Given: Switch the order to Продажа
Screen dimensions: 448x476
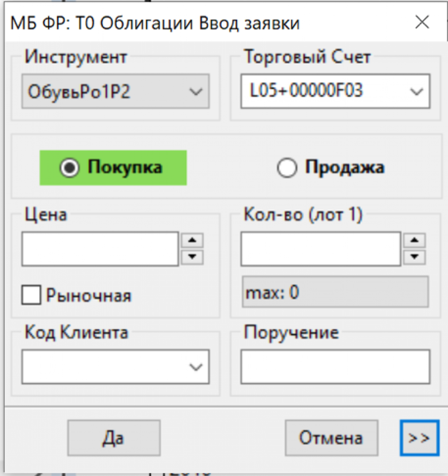Looking at the screenshot, I should pyautogui.click(x=286, y=168).
